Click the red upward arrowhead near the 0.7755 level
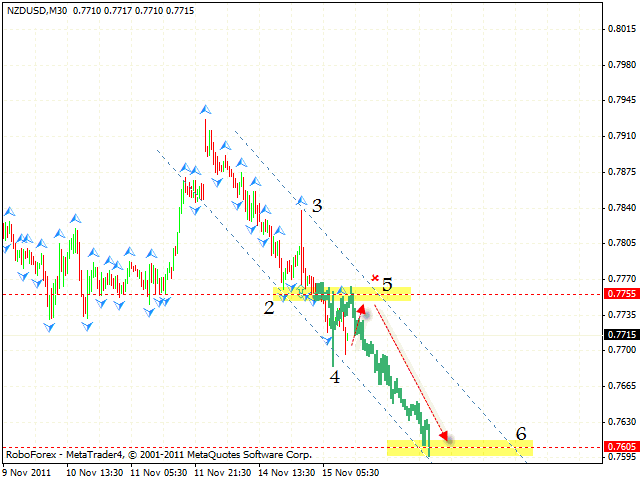The image size is (640, 480). (x=359, y=311)
